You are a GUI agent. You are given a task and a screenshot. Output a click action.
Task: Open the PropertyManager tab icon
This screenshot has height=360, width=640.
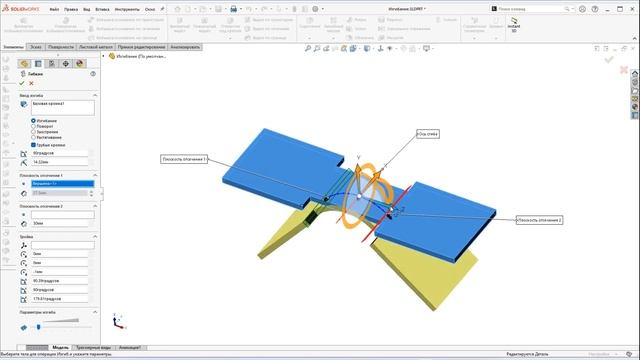coord(38,63)
